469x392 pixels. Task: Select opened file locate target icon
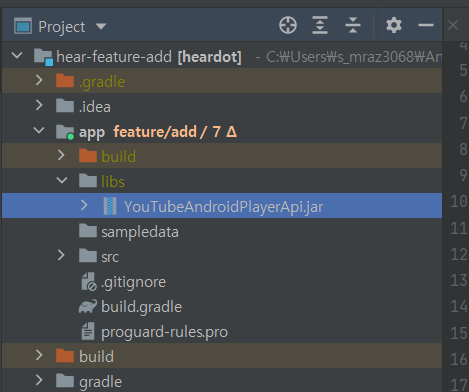pos(288,25)
